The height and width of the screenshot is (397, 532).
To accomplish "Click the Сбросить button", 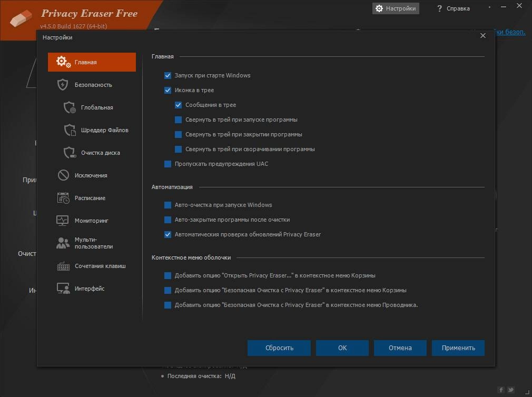I will [x=279, y=348].
